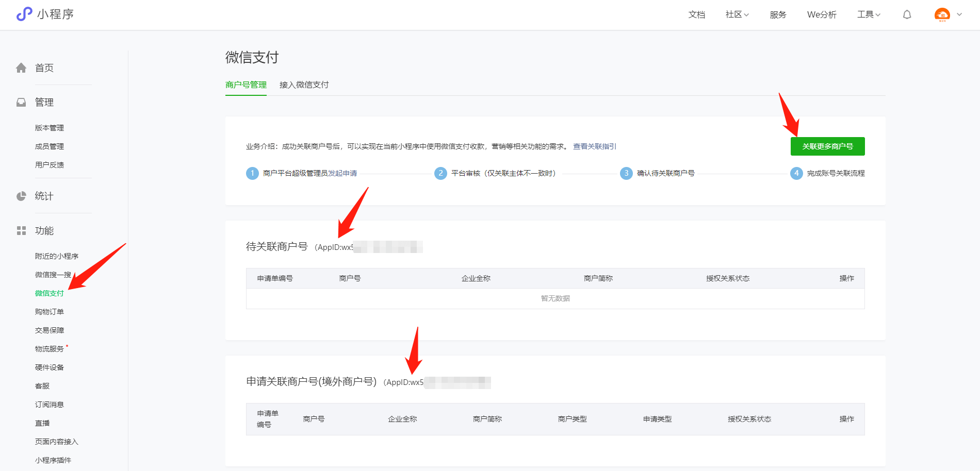Click step 1 circle icon
The image size is (980, 471).
(x=252, y=173)
